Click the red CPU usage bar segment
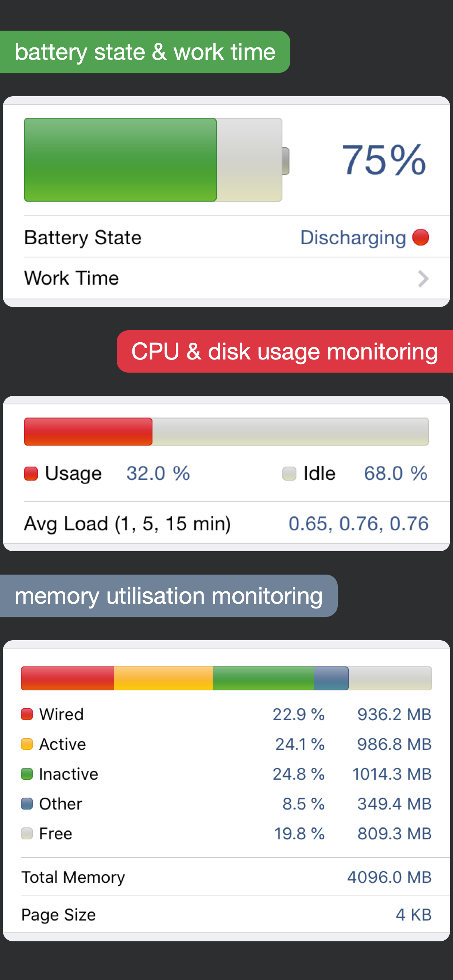Image resolution: width=453 pixels, height=980 pixels. coord(88,431)
